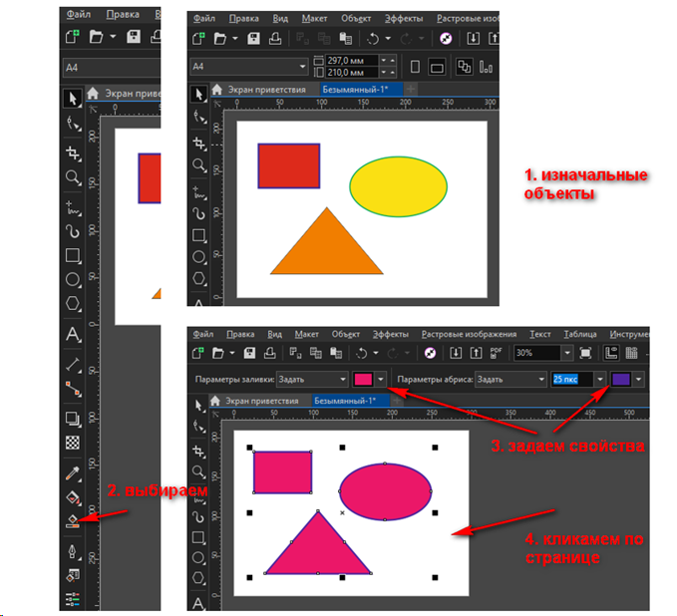Expand the outline width dropdown beside 25 пкс
The image size is (677, 616).
pos(600,380)
